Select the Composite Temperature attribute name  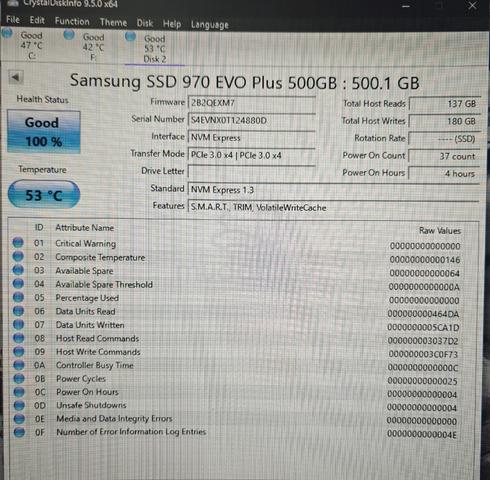[x=100, y=257]
